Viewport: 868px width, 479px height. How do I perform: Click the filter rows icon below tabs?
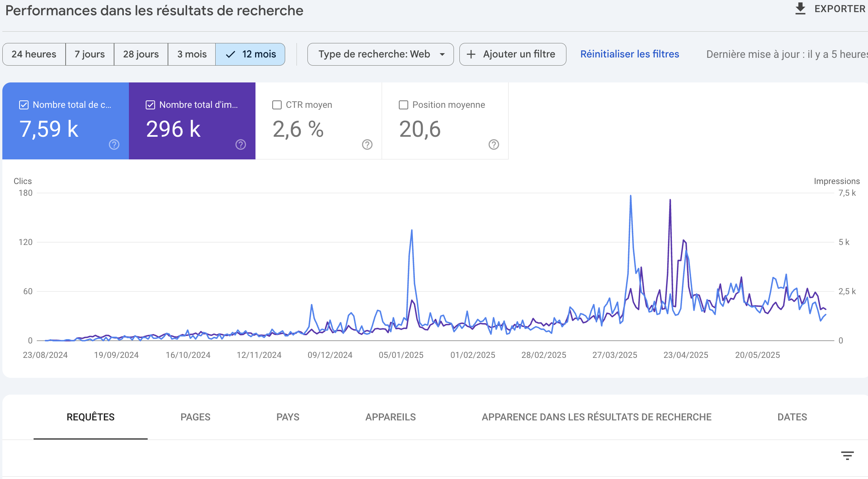pos(847,456)
